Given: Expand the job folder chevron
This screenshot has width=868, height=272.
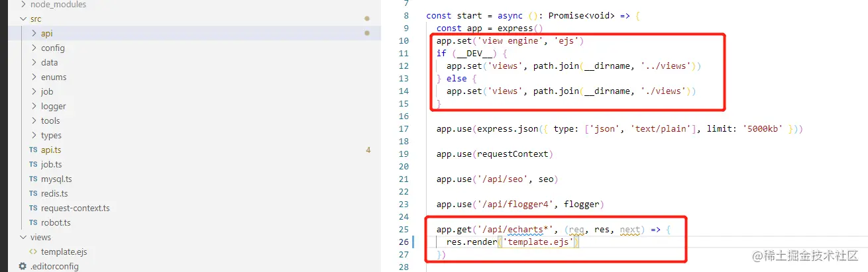Looking at the screenshot, I should pos(34,91).
